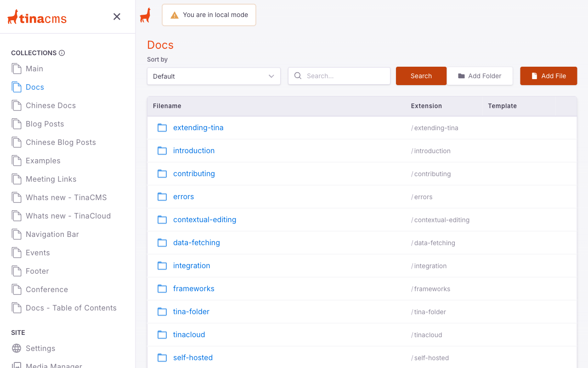The height and width of the screenshot is (368, 588).
Task: Click the document icon beside Chinese Docs
Action: click(17, 105)
